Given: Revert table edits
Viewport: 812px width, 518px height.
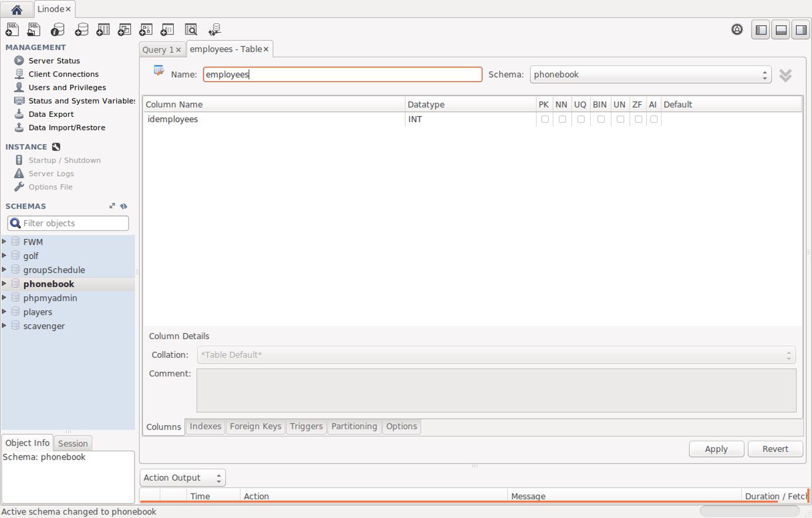Looking at the screenshot, I should [775, 448].
